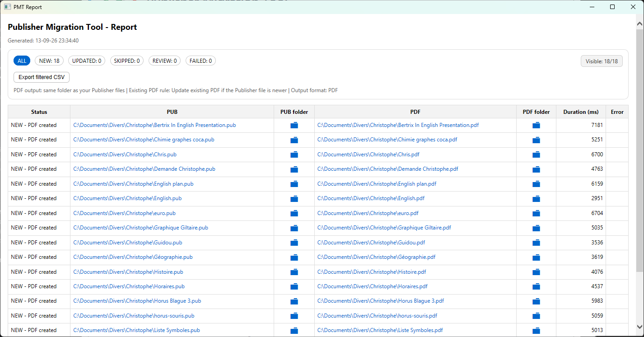Open PUB folder for horus-souris.pub row

coord(294,316)
